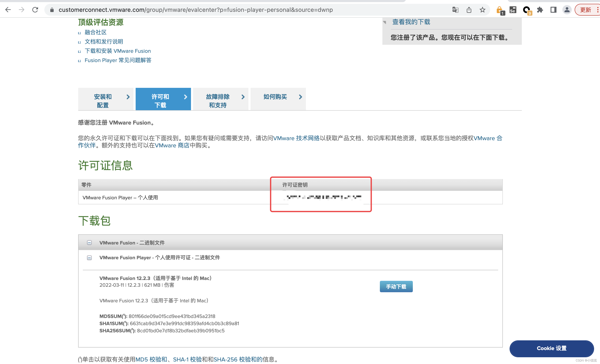Reload the current page
The image size is (600, 364).
tap(35, 10)
